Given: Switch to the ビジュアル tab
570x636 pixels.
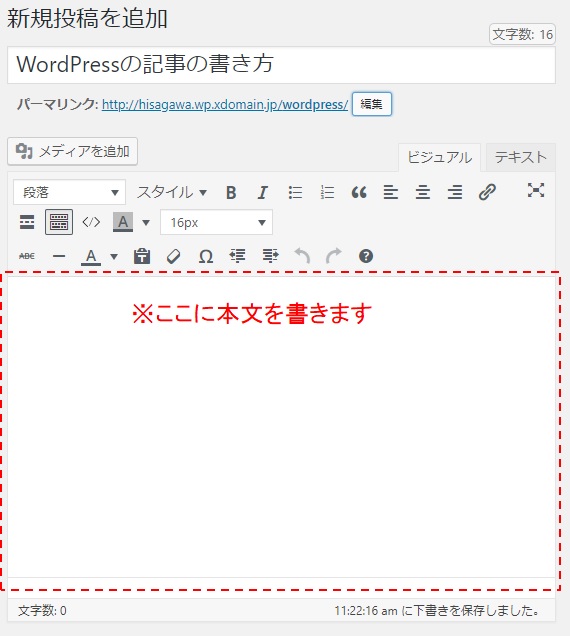Looking at the screenshot, I should tap(439, 157).
